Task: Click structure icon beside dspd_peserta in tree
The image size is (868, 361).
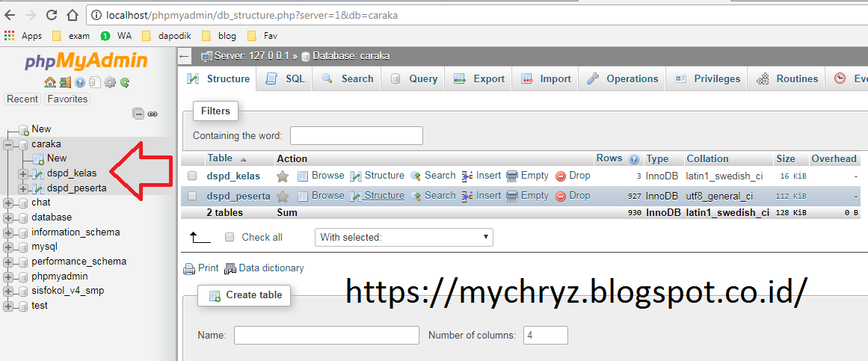Action: 38,189
